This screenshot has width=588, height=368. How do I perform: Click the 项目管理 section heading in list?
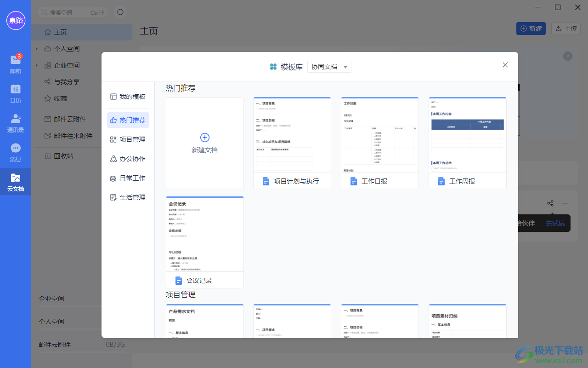181,294
